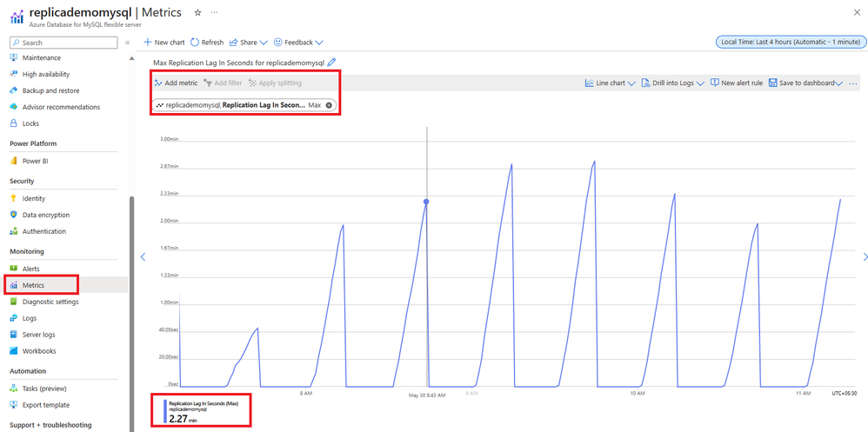Click the Alerts icon in Monitoring

tap(14, 269)
